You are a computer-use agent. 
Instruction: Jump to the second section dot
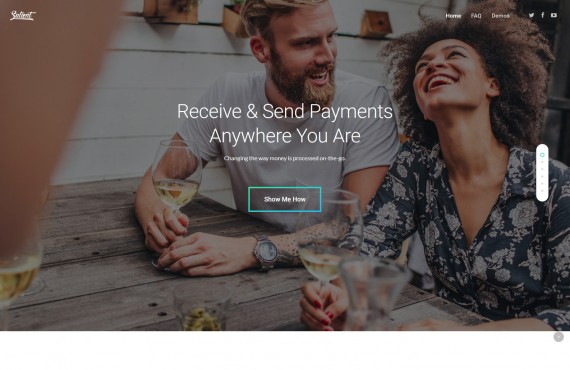tap(542, 162)
